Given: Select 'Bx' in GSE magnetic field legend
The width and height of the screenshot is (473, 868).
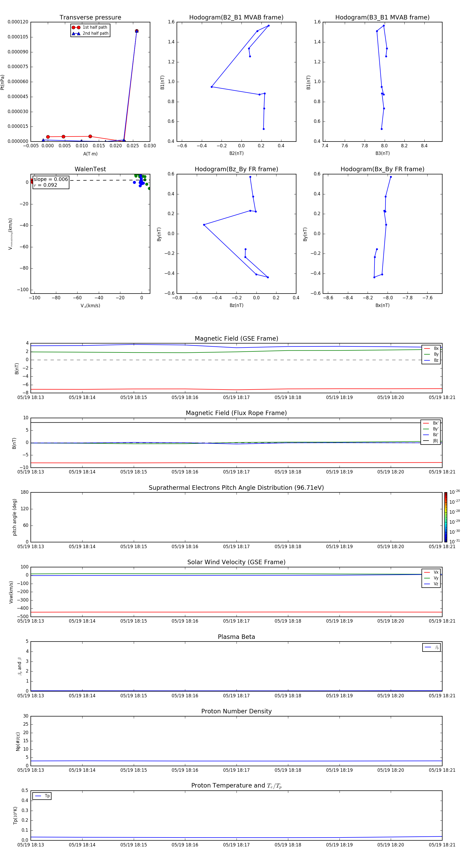Looking at the screenshot, I should pyautogui.click(x=431, y=349).
